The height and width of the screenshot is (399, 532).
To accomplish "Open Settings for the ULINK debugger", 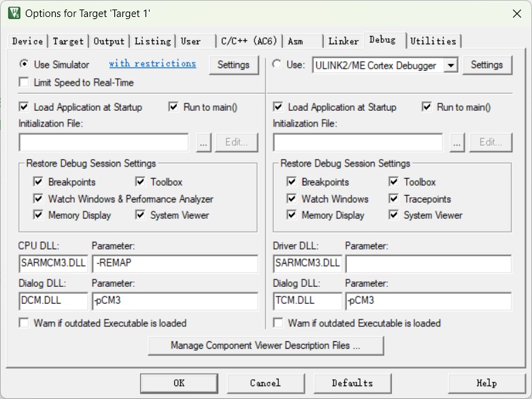I will pyautogui.click(x=486, y=65).
